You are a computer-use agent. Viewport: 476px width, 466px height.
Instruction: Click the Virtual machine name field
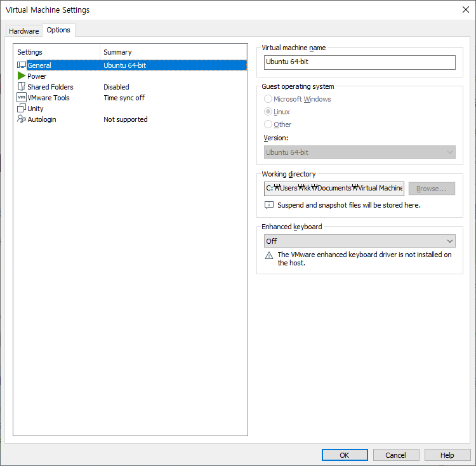coord(359,62)
